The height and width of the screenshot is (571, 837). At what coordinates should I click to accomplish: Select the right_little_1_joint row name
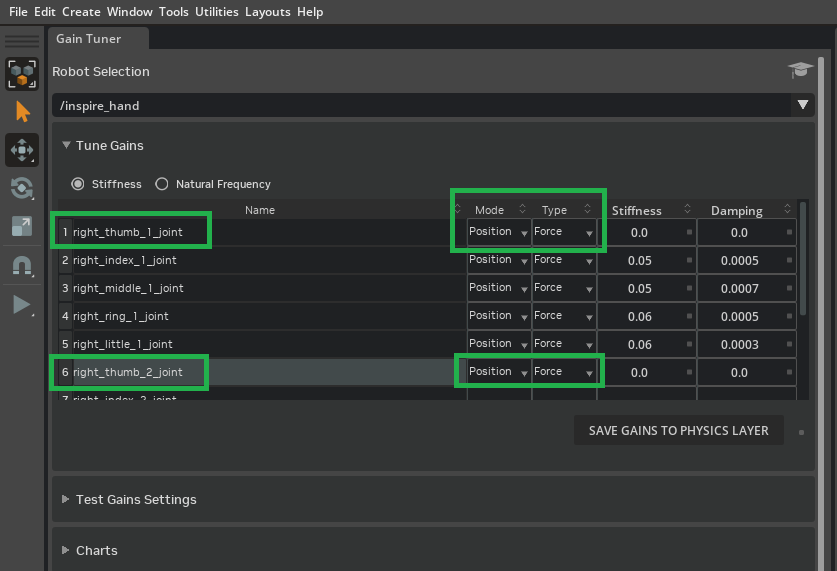pos(123,344)
